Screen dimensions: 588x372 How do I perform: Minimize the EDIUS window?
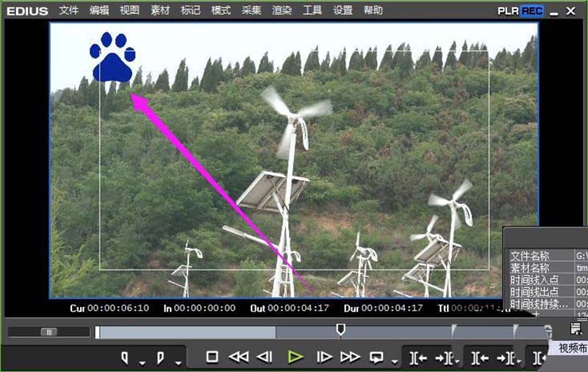click(554, 12)
